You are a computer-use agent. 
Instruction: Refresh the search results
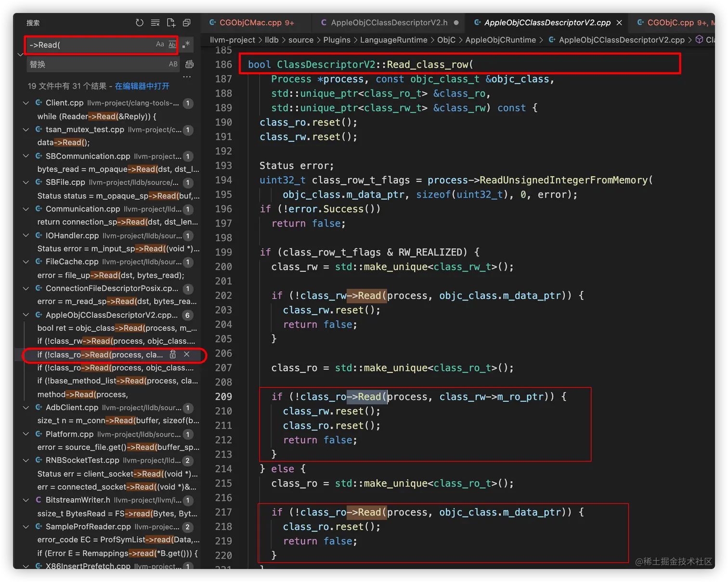[x=140, y=23]
